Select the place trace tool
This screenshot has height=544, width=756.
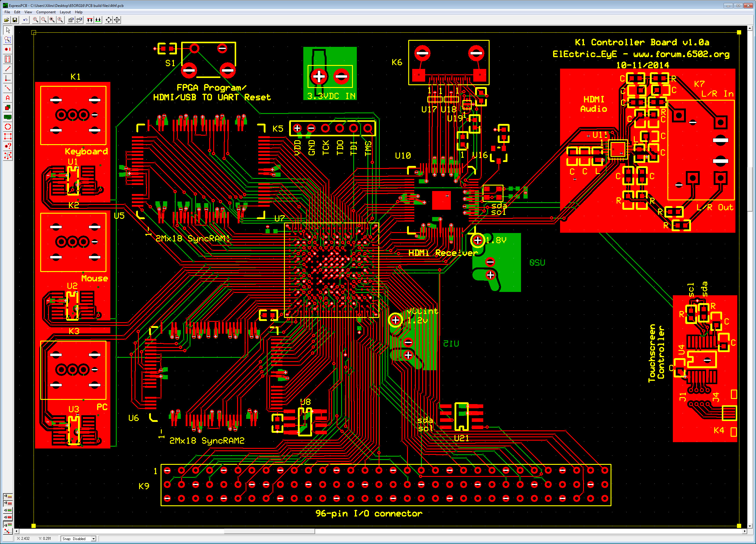point(8,69)
